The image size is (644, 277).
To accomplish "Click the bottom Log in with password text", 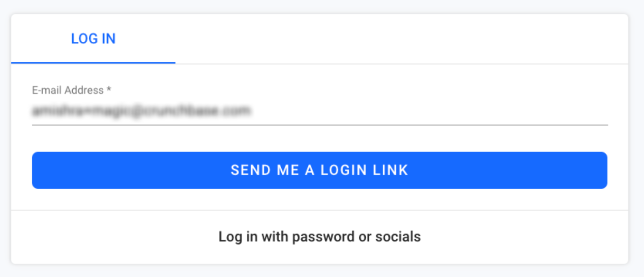I will (x=320, y=237).
